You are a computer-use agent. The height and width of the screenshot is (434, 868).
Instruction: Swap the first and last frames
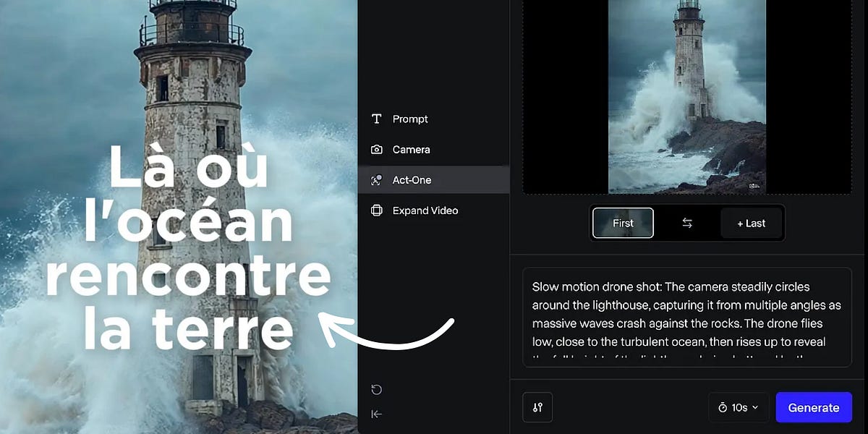click(687, 223)
